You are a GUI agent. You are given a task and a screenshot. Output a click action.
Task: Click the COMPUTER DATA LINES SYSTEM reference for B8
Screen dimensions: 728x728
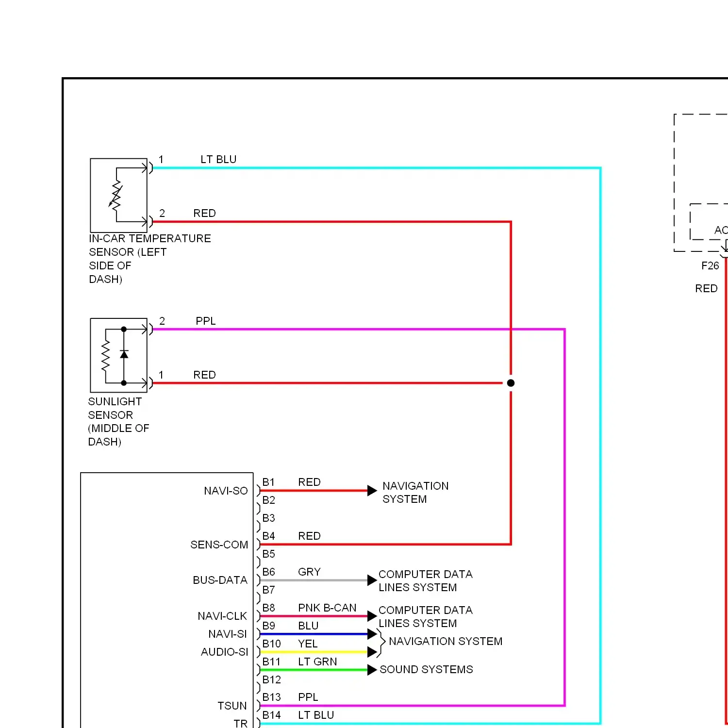pyautogui.click(x=426, y=616)
